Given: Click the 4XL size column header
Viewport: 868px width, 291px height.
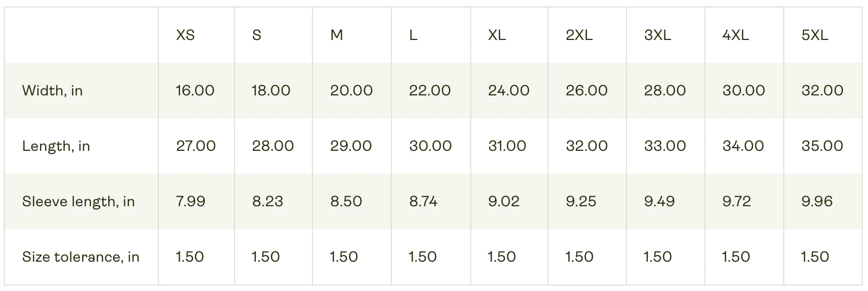Looking at the screenshot, I should (736, 35).
